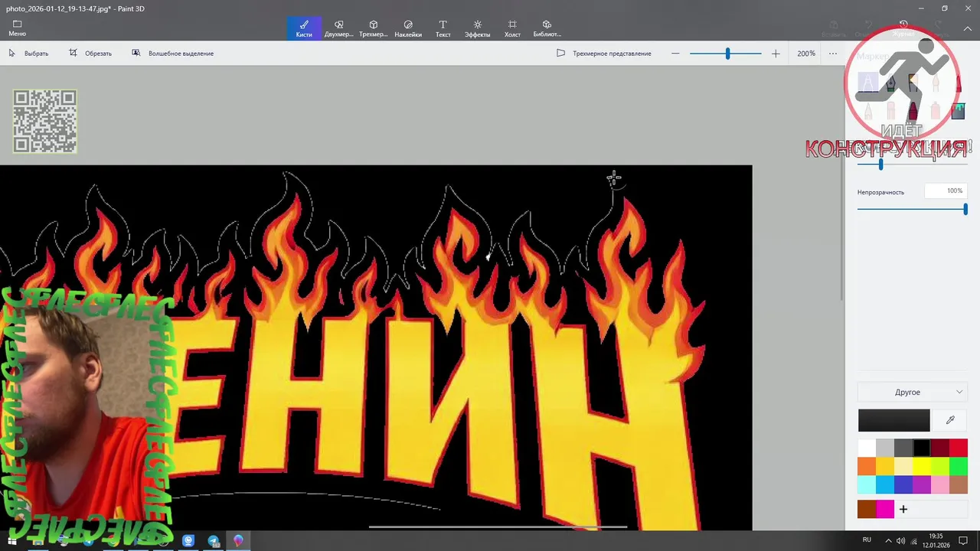Choose the bright yellow color swatch
This screenshot has width=980, height=551.
pos(922,466)
